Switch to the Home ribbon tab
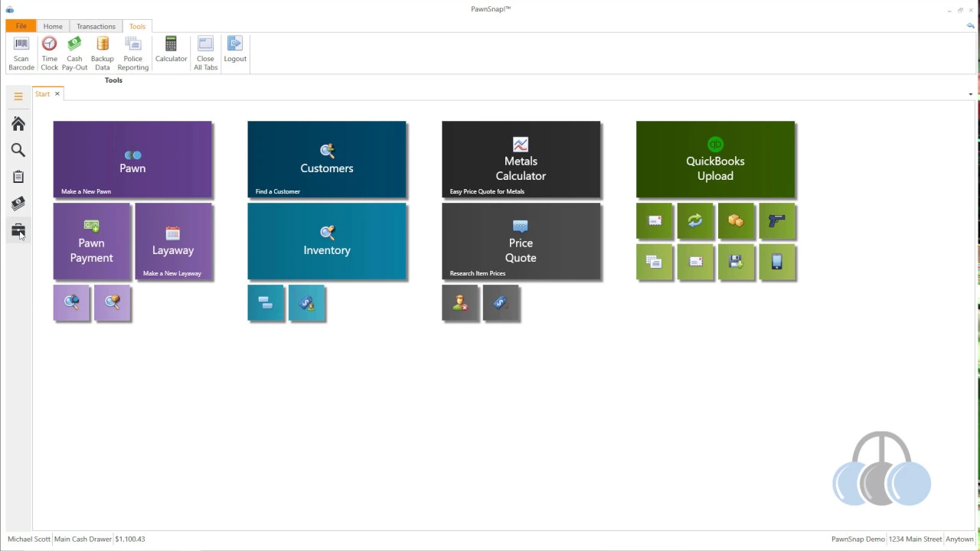This screenshot has width=980, height=551. tap(53, 26)
